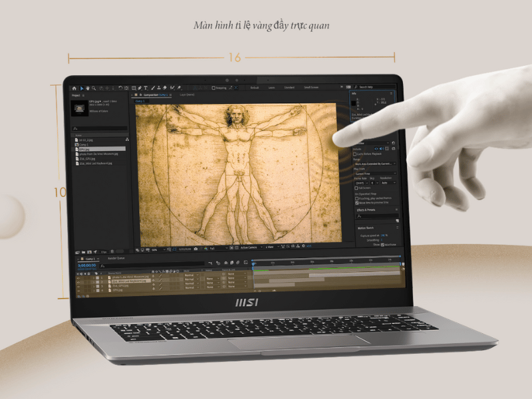This screenshot has height=399, width=532.
Task: Click the project flowchart view icon
Action: (127, 139)
